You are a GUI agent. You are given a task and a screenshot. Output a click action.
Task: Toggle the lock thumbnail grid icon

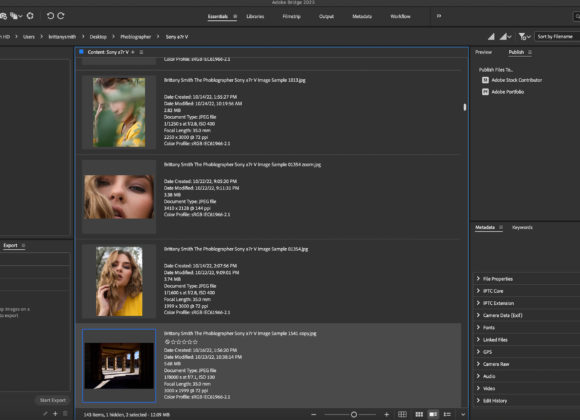tap(402, 414)
